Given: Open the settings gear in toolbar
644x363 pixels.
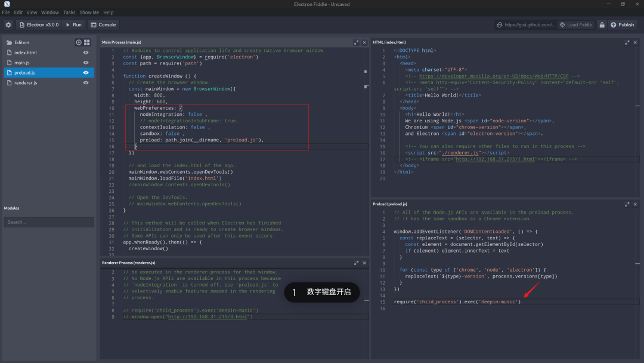Looking at the screenshot, I should point(8,24).
